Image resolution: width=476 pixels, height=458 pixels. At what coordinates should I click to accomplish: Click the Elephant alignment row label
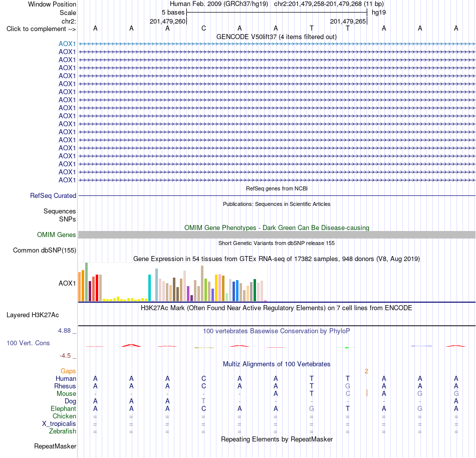point(63,409)
